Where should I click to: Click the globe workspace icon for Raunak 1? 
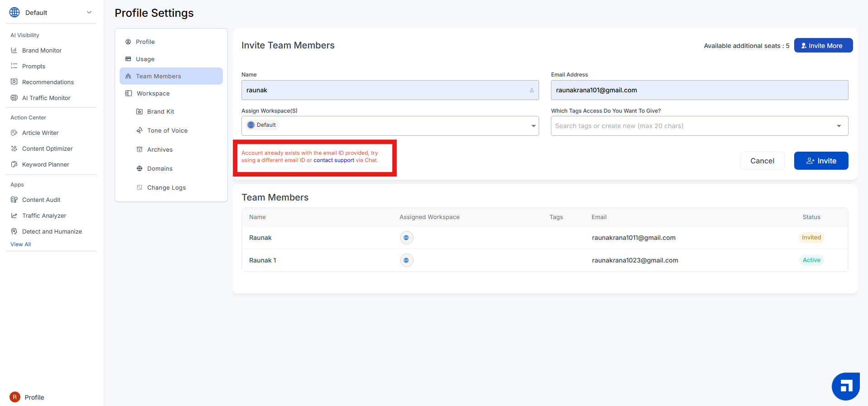coord(406,260)
